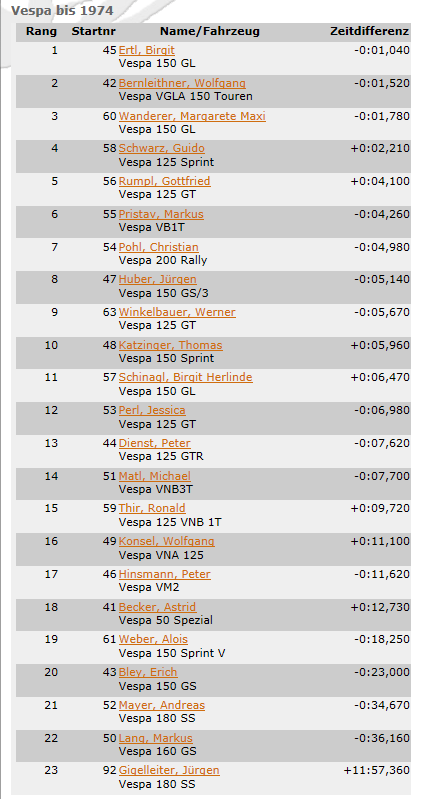The height and width of the screenshot is (799, 425).
Task: Open Schinagl, Birgit Herlinde link
Action: 185,377
